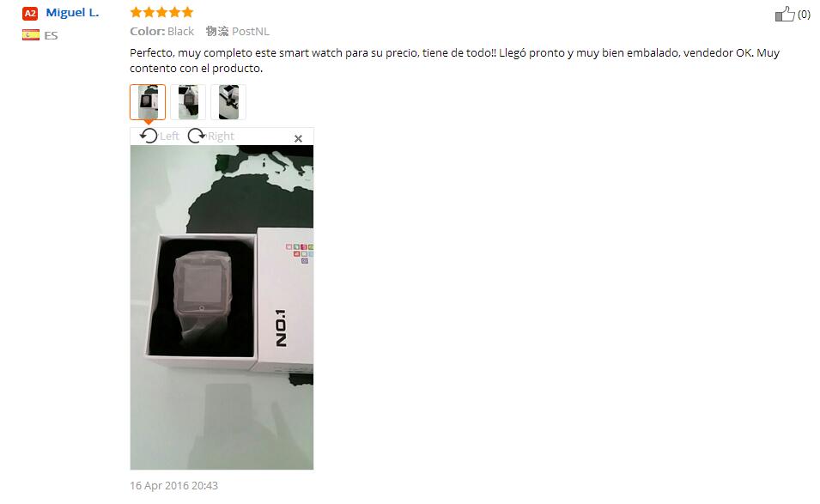Select the second review photo thumbnail
This screenshot has width=820, height=504.
188,102
